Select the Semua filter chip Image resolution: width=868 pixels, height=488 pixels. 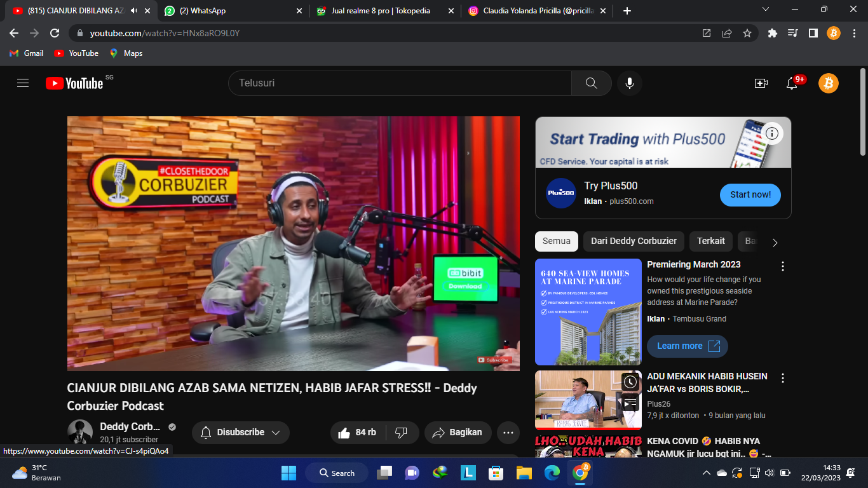pyautogui.click(x=557, y=241)
